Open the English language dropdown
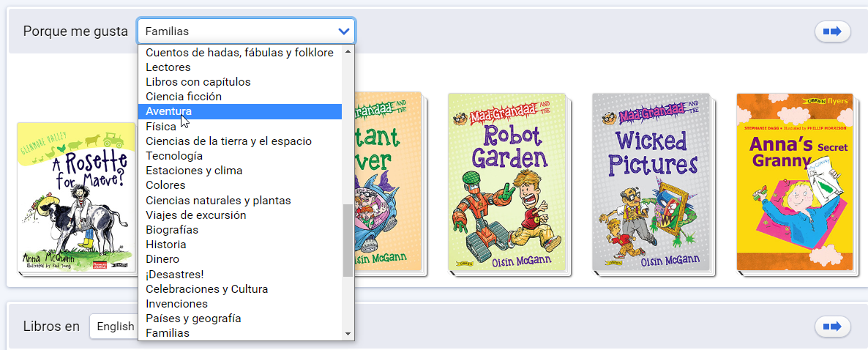The height and width of the screenshot is (350, 868). point(114,326)
